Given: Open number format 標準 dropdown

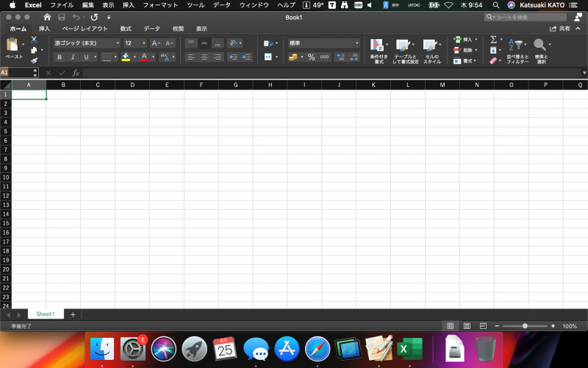Looking at the screenshot, I should 356,43.
